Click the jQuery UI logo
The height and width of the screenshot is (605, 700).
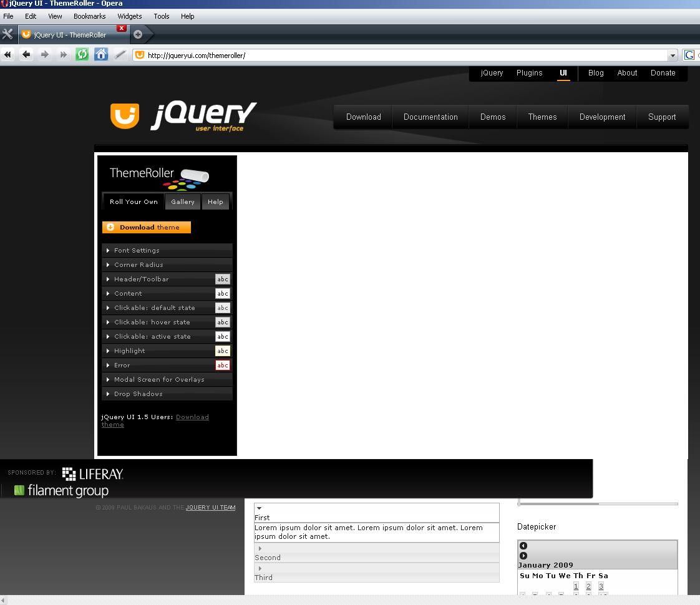[x=183, y=116]
